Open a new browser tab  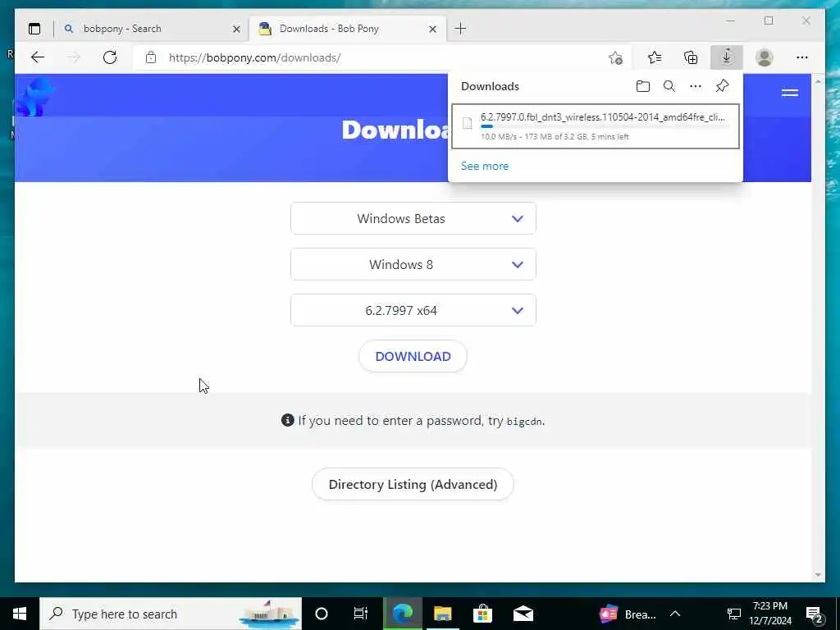pyautogui.click(x=460, y=29)
